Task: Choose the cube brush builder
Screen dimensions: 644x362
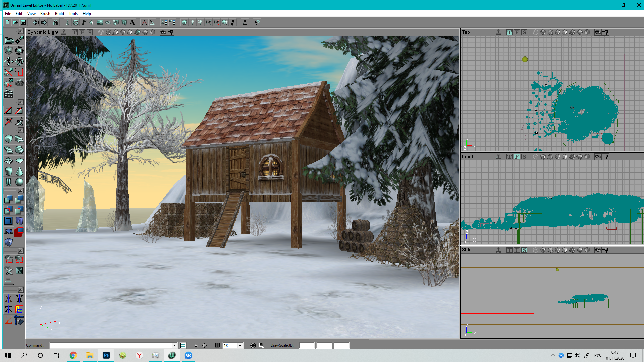Action: click(9, 139)
